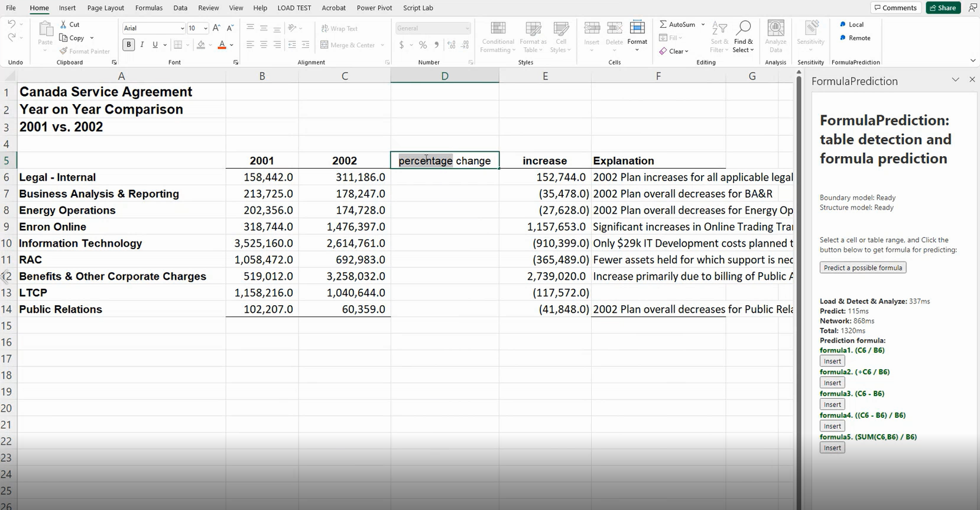980x510 pixels.
Task: Open Format as Table gallery
Action: click(533, 37)
